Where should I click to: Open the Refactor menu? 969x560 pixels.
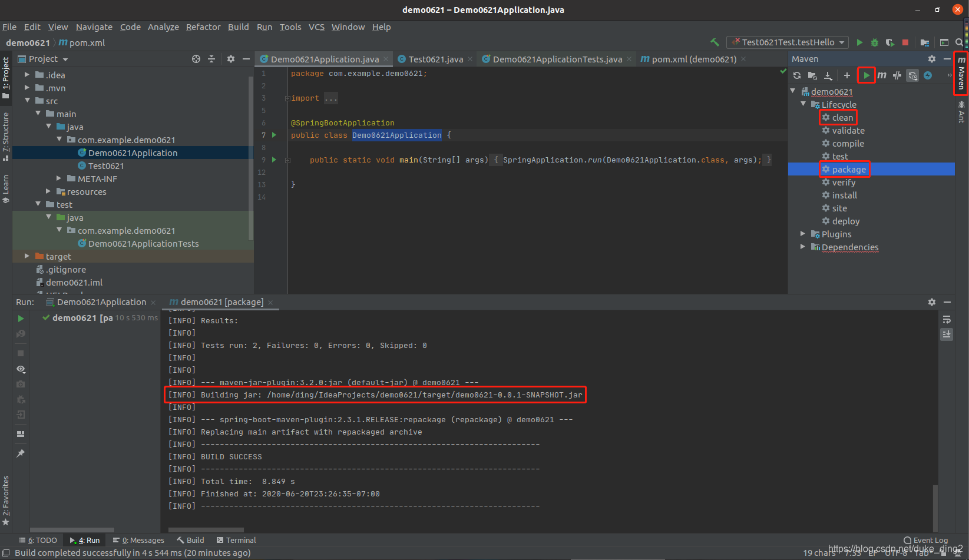pos(203,27)
